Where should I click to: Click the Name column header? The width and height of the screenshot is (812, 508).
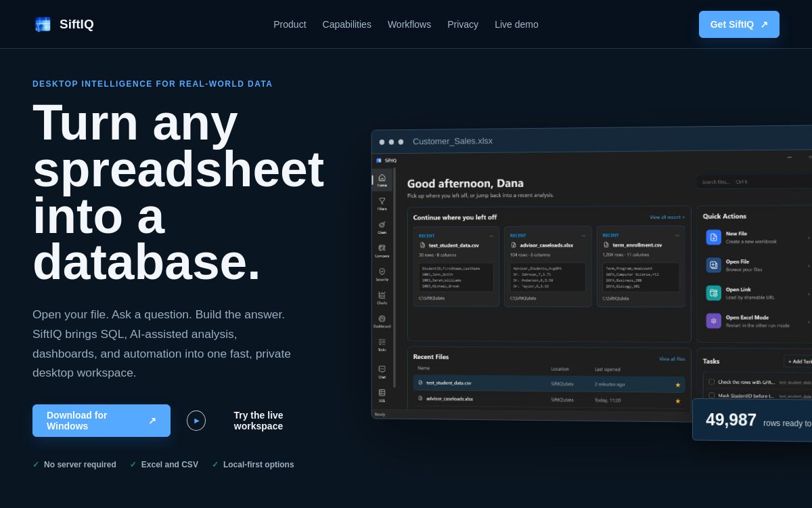pyautogui.click(x=424, y=368)
